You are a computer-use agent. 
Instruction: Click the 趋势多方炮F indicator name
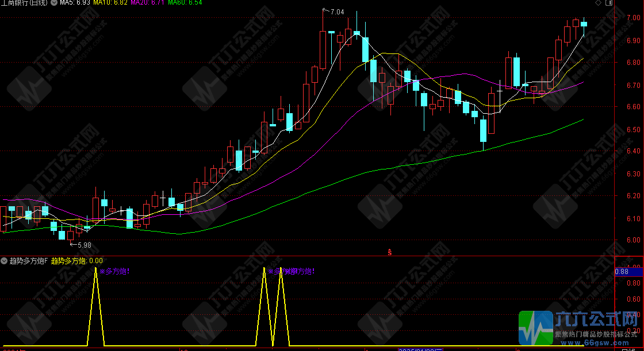(29, 261)
